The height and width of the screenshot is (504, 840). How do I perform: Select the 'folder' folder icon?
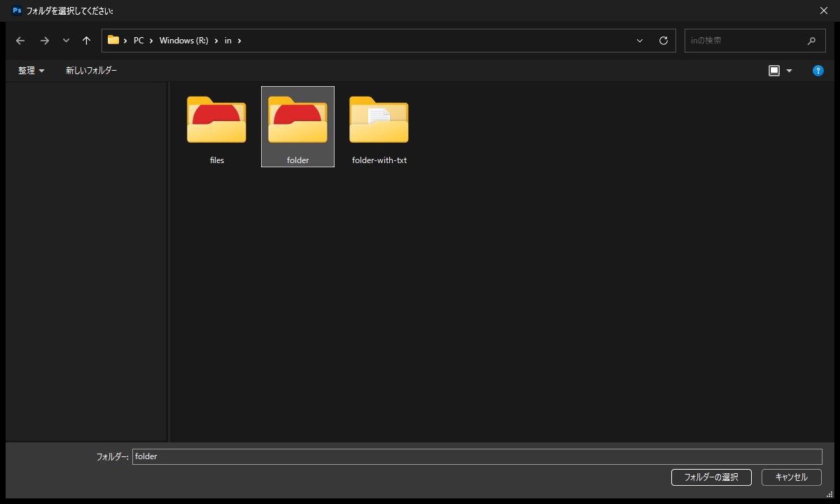click(297, 120)
